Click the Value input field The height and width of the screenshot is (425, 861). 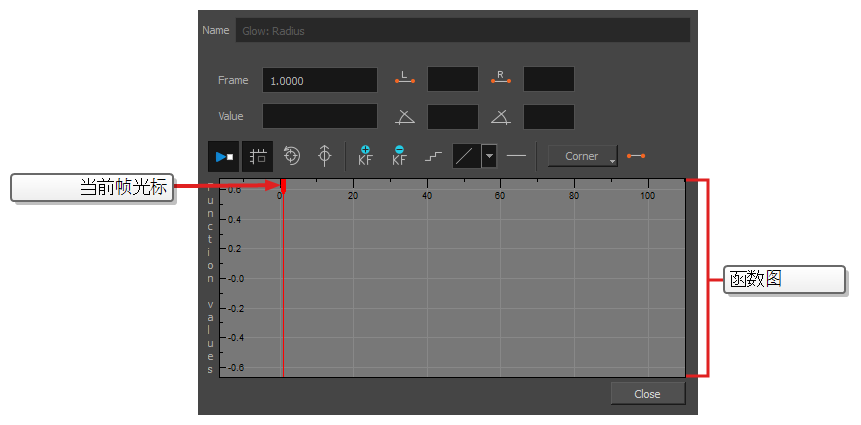[319, 116]
